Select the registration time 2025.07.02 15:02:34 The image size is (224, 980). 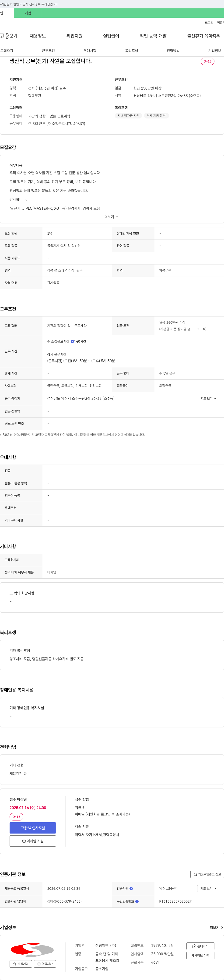pyautogui.click(x=63, y=888)
